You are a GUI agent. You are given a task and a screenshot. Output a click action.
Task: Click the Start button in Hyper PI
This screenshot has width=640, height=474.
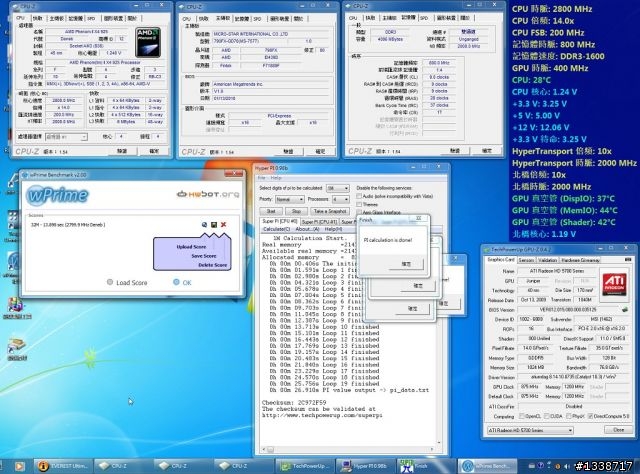271,211
